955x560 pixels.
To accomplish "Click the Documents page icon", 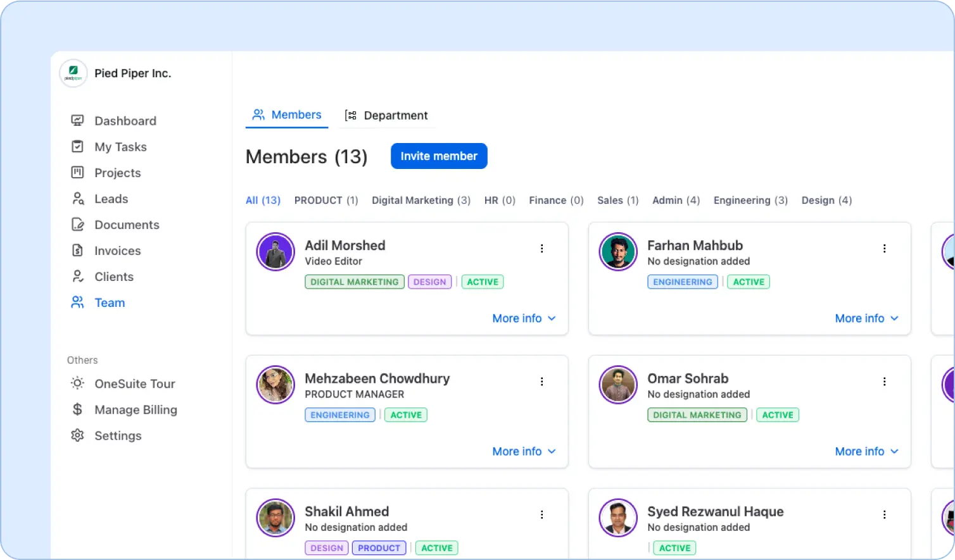I will click(x=77, y=224).
